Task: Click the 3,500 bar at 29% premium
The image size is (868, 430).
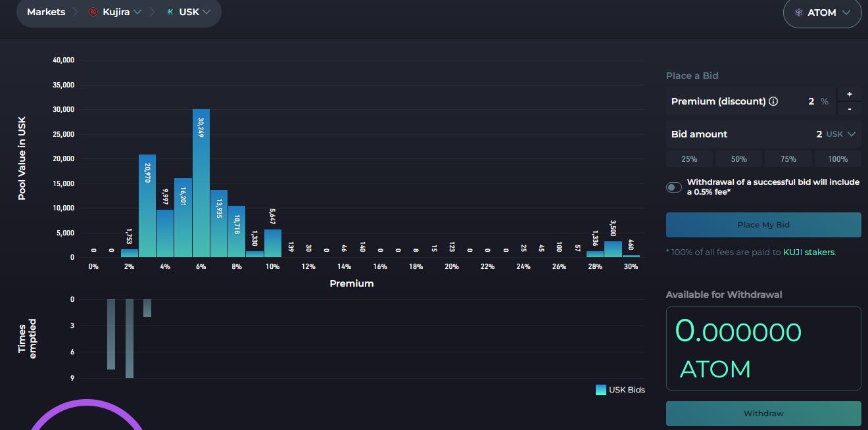Action: (x=613, y=249)
